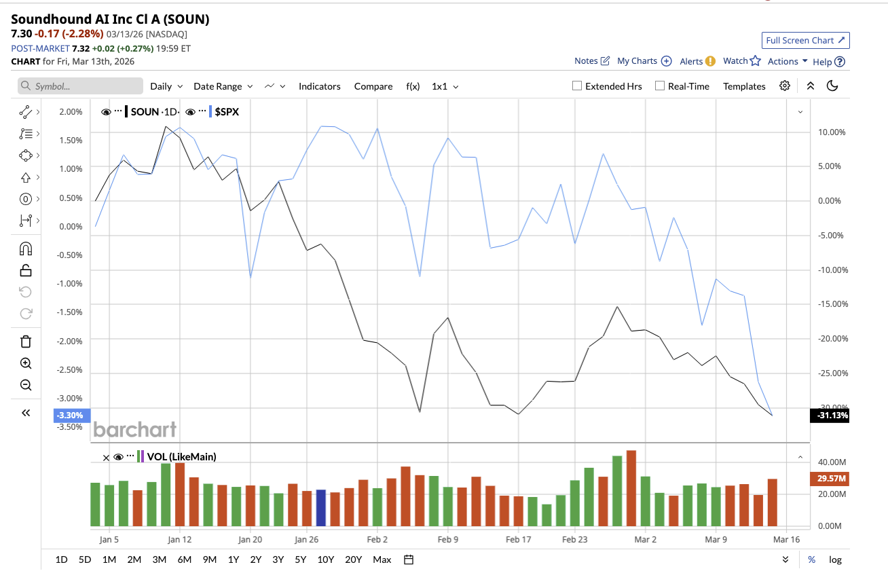Hide the SOUN series with eye icon
This screenshot has width=888, height=588.
point(106,112)
